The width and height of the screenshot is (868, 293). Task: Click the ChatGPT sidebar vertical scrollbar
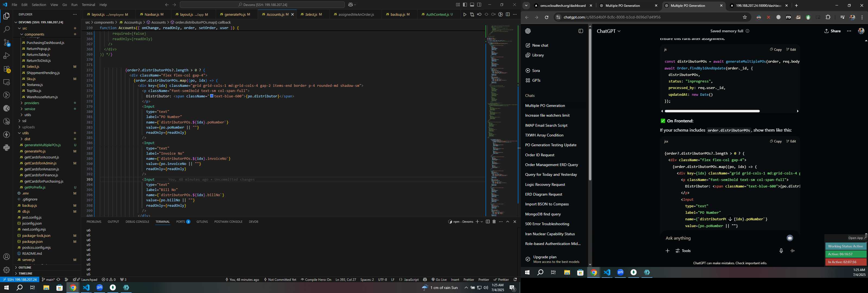click(590, 104)
